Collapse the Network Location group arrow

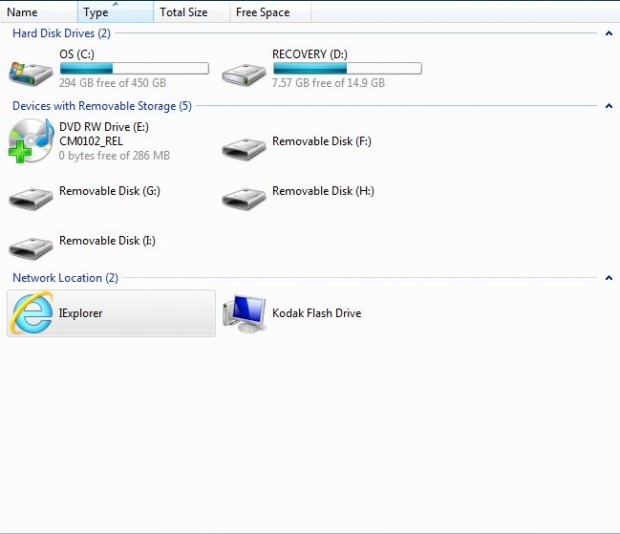pos(608,278)
